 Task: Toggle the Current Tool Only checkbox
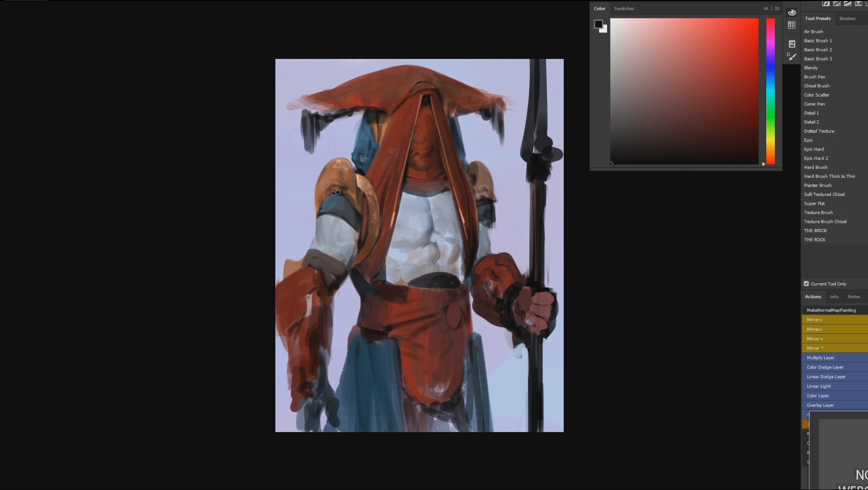(806, 284)
